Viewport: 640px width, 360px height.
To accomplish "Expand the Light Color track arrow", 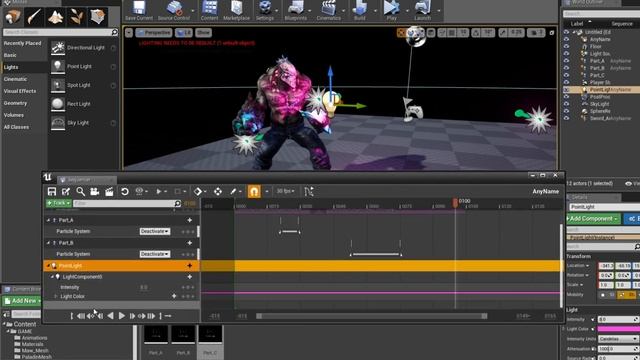I will [56, 296].
